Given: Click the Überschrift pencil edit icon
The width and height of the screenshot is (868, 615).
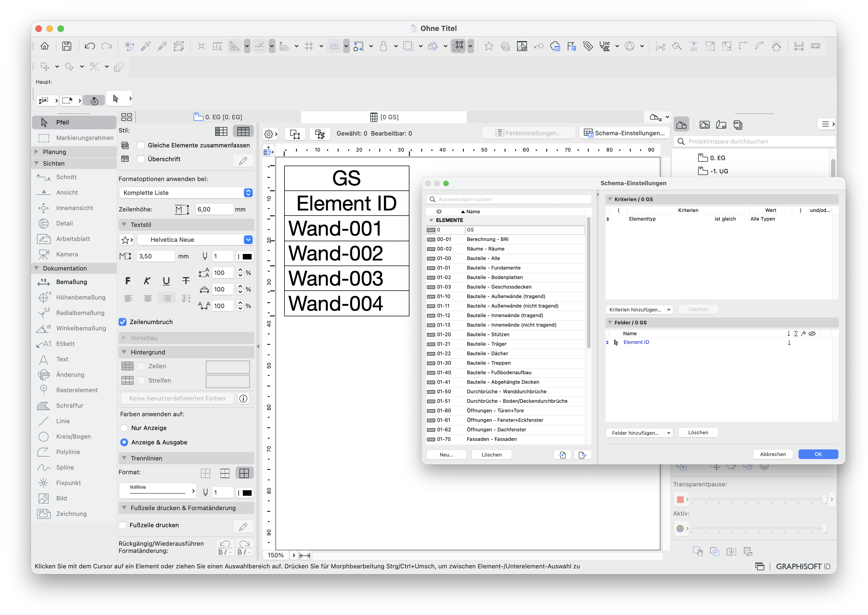Looking at the screenshot, I should 243,161.
